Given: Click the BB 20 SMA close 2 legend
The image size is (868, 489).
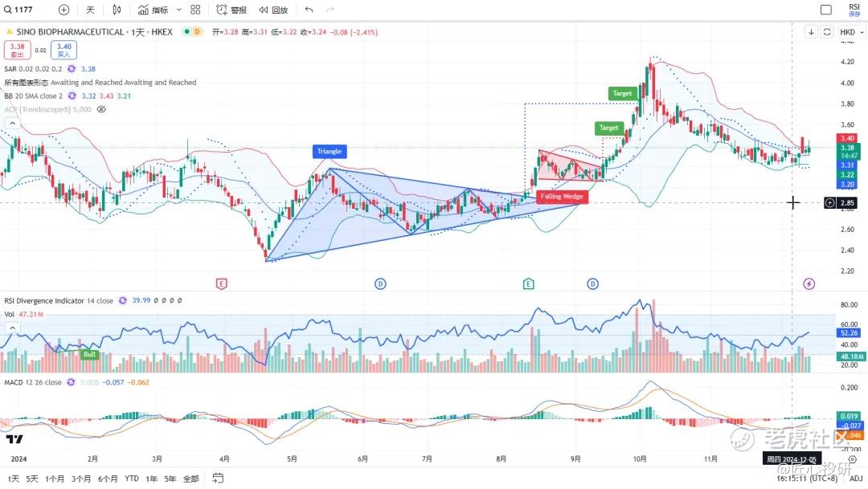Looking at the screenshot, I should [x=33, y=96].
